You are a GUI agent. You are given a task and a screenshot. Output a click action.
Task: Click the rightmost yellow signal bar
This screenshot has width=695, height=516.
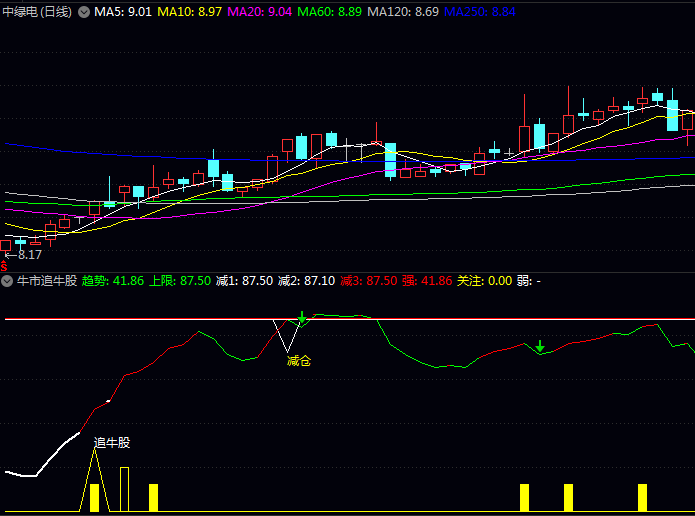coord(642,497)
